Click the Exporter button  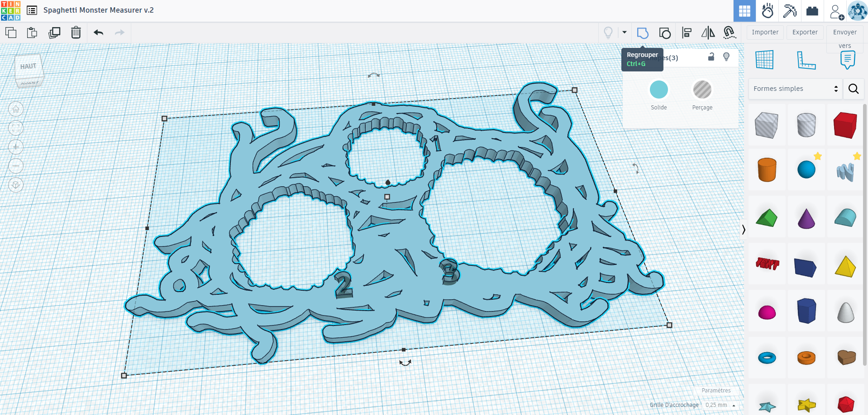(805, 32)
